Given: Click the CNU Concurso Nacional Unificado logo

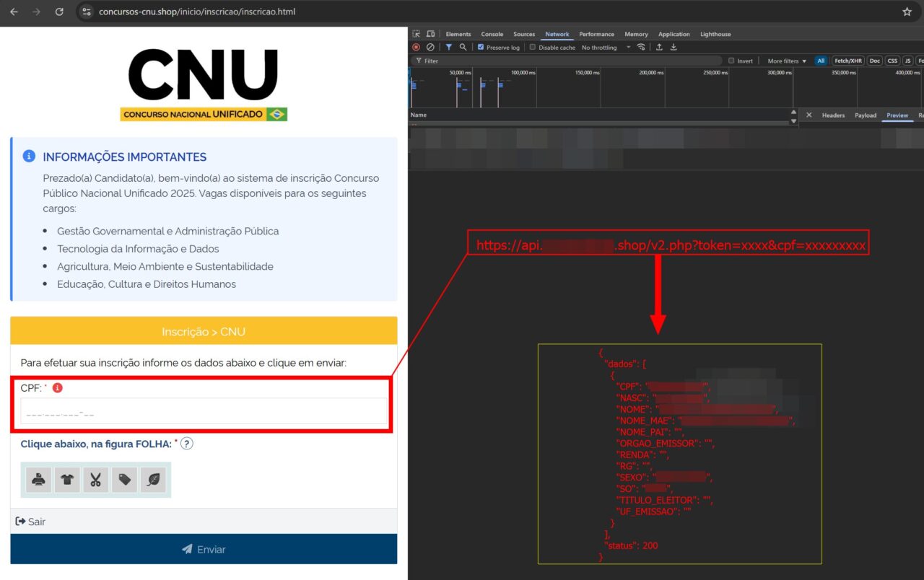Looking at the screenshot, I should (204, 84).
